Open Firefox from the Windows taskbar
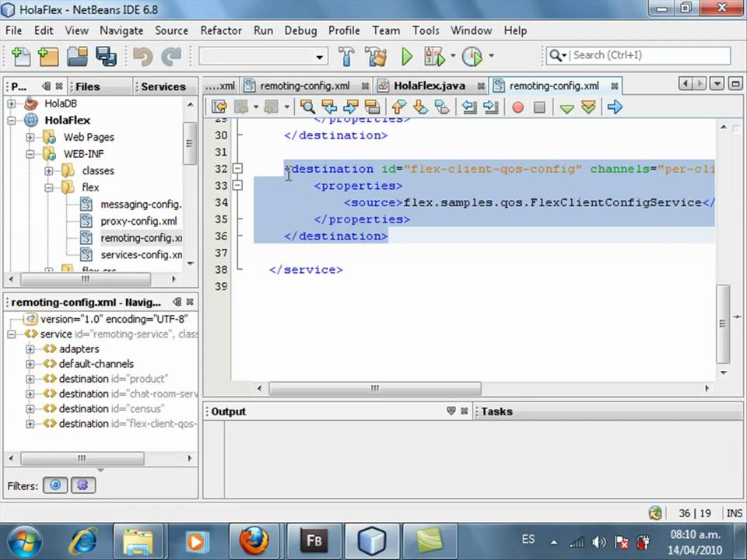This screenshot has height=560, width=747. point(255,541)
